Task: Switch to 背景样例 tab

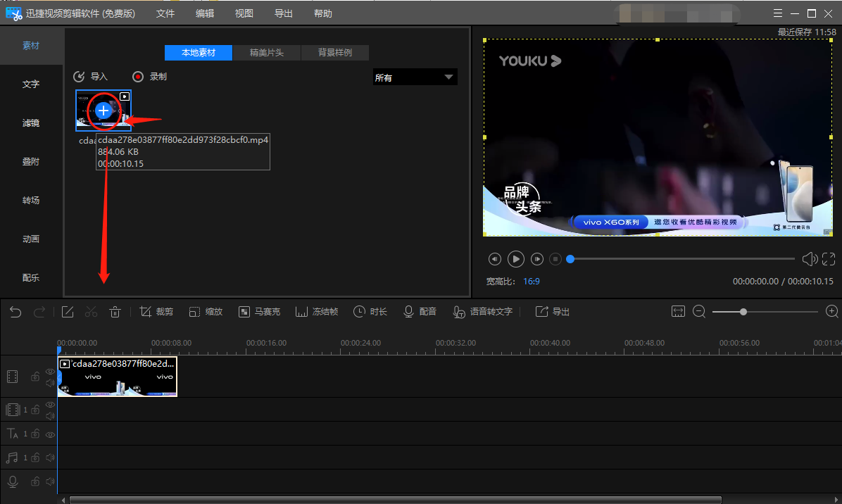Action: [335, 53]
